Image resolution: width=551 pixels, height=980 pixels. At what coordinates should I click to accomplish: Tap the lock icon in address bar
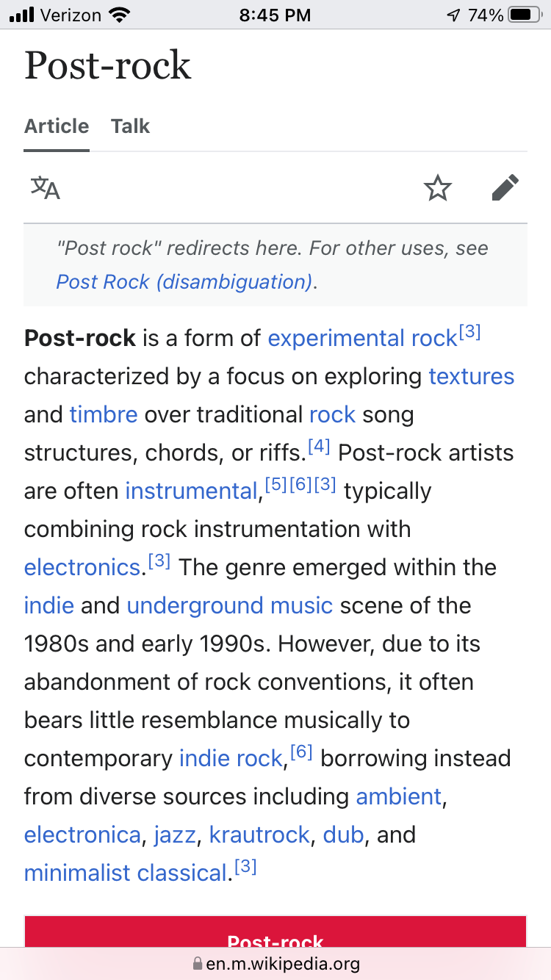click(197, 964)
